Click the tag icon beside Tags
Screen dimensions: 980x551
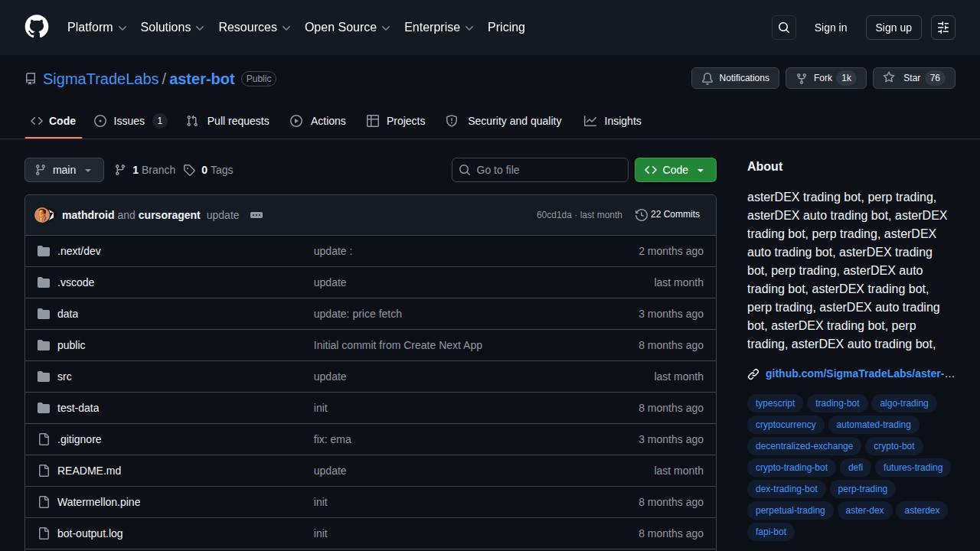click(x=189, y=170)
